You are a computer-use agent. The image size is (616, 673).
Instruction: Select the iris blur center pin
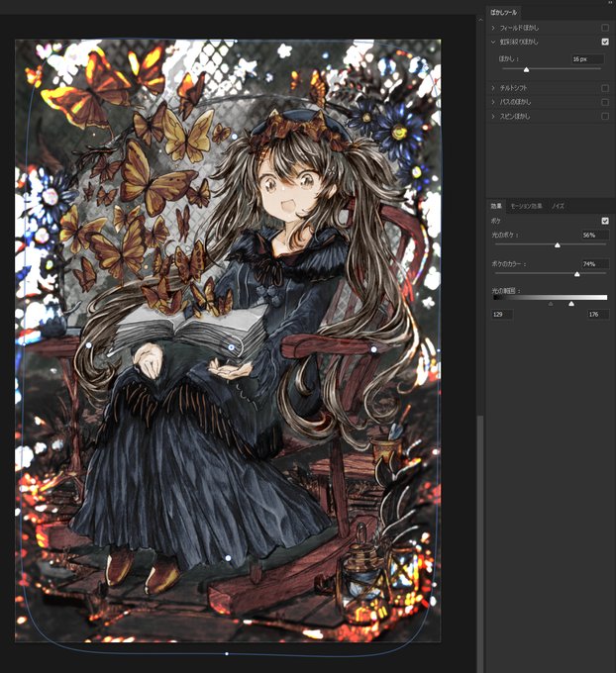click(x=232, y=346)
